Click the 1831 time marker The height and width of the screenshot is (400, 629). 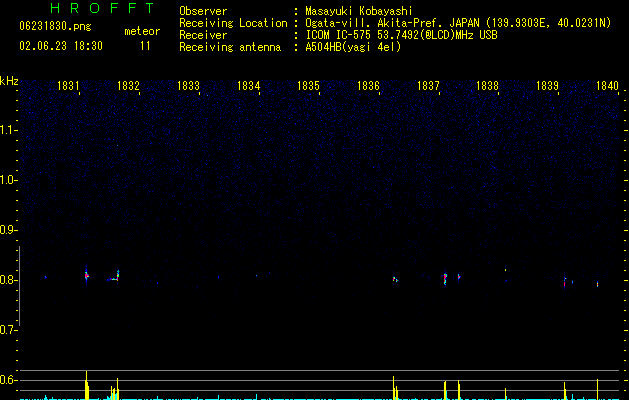[68, 86]
